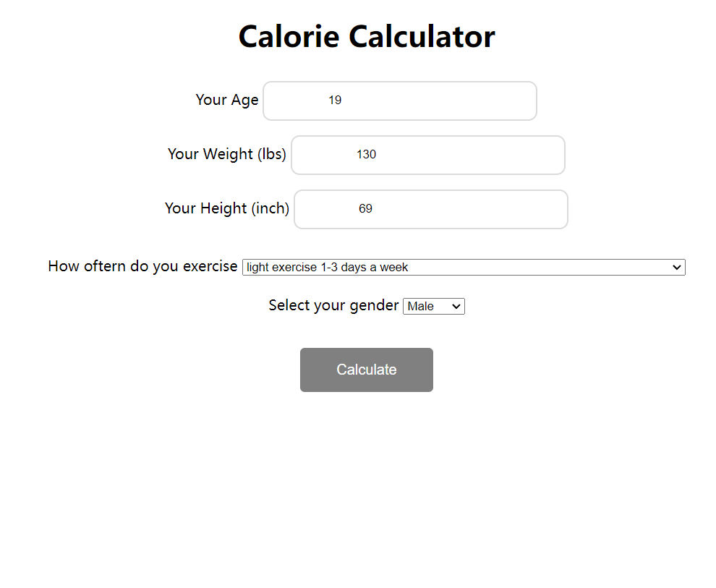Click the dropdown arrow on gender selector

point(456,306)
